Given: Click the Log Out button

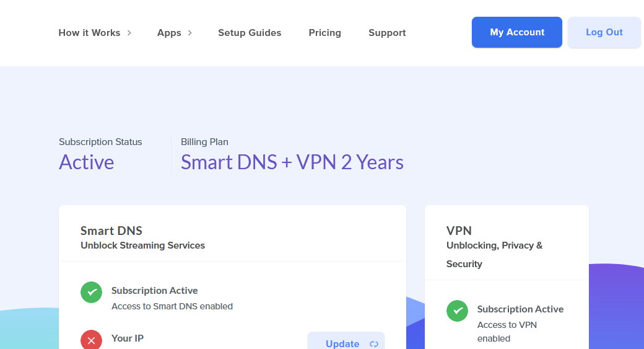Looking at the screenshot, I should (x=604, y=32).
